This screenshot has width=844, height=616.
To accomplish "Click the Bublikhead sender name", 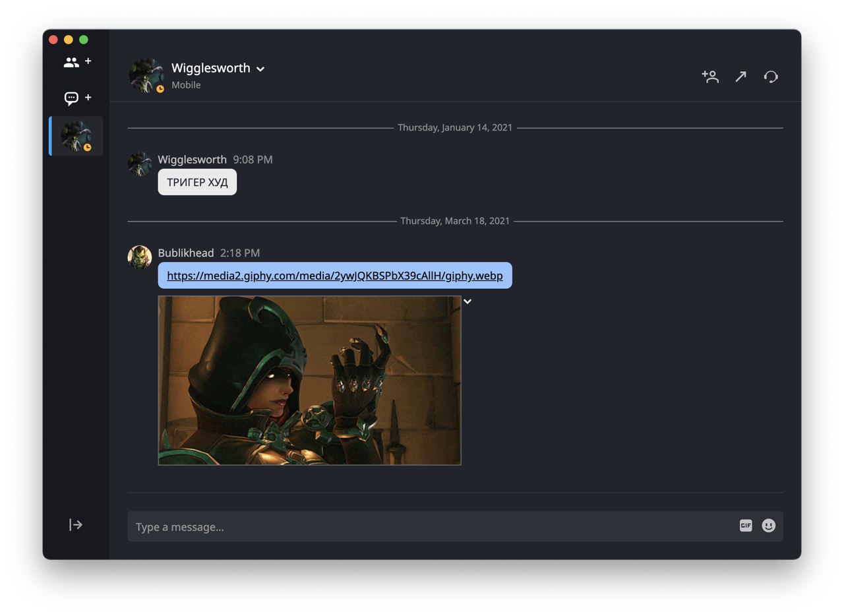I will pyautogui.click(x=186, y=253).
